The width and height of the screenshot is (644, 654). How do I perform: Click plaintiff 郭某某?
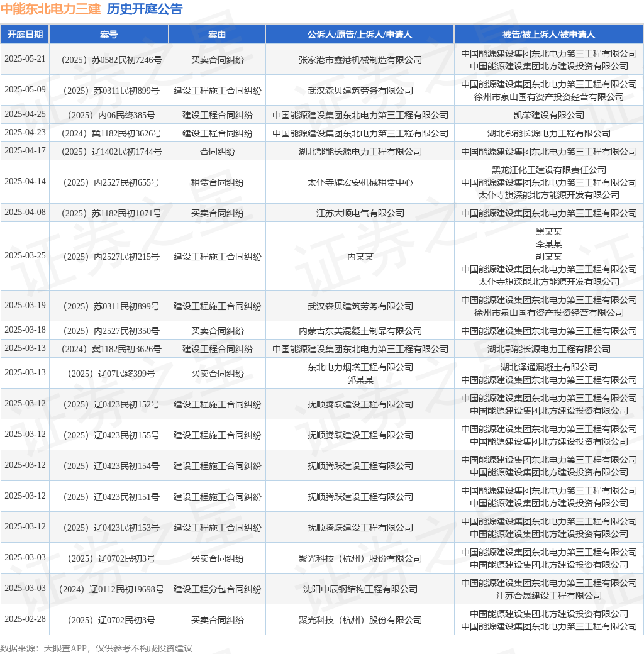pyautogui.click(x=360, y=380)
